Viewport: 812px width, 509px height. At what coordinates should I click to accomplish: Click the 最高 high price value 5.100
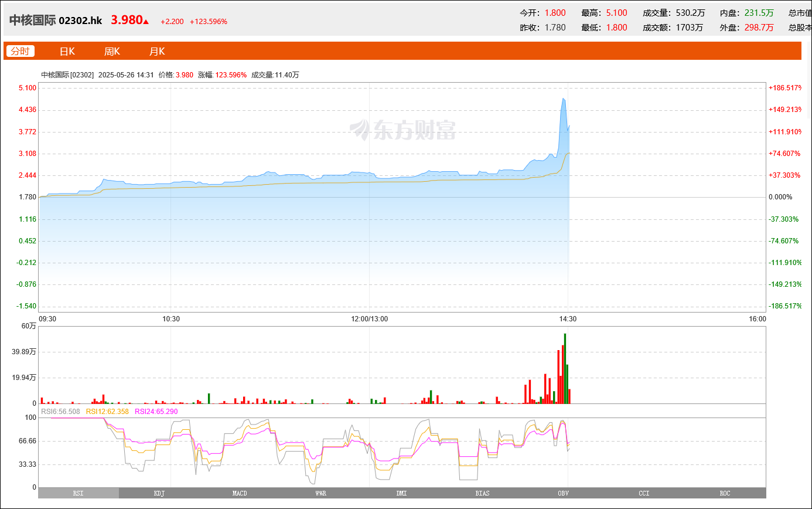click(616, 12)
